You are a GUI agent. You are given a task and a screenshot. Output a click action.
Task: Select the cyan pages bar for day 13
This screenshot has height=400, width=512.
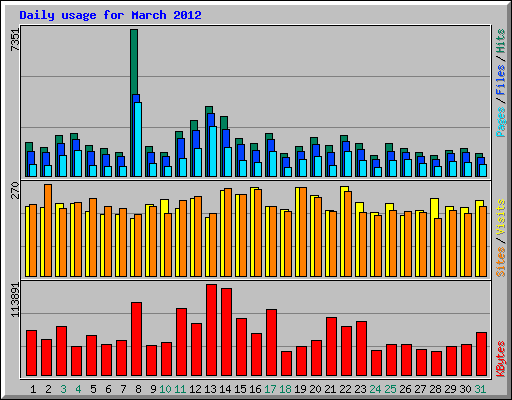tap(213, 151)
